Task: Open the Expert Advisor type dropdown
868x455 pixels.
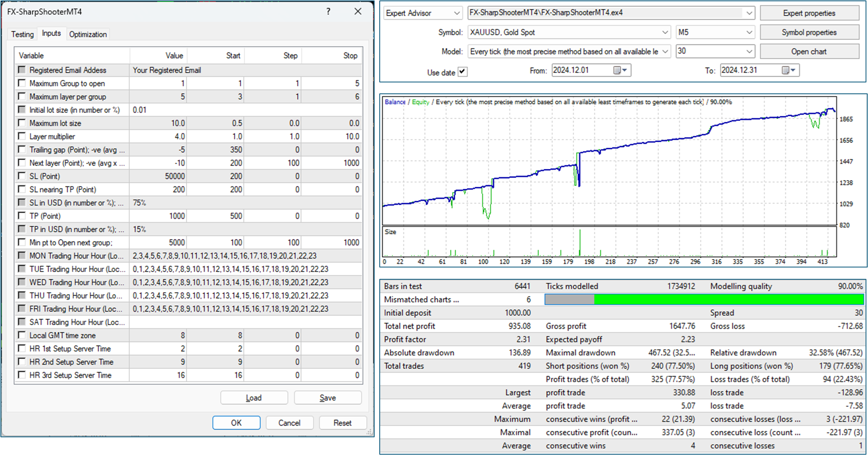Action: pos(456,13)
